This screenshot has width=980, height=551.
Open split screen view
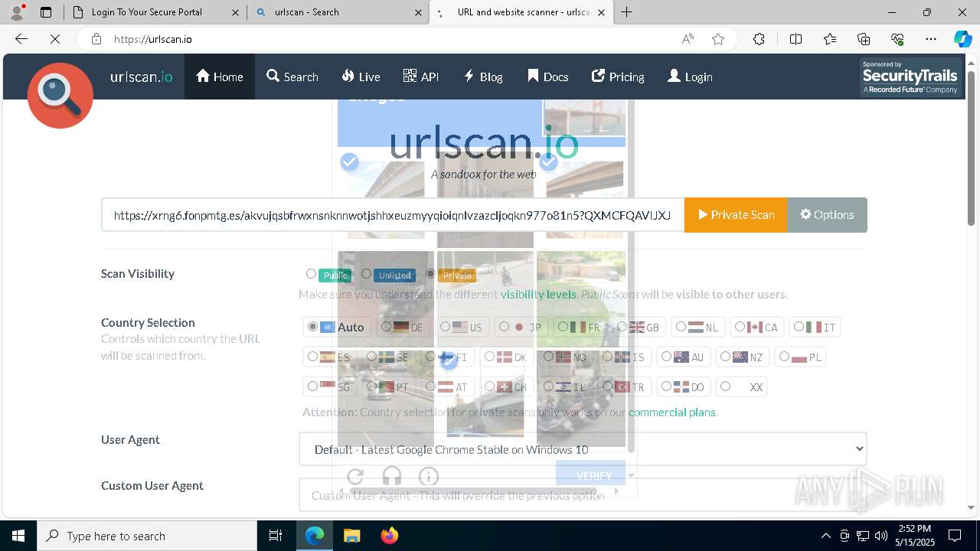(795, 39)
